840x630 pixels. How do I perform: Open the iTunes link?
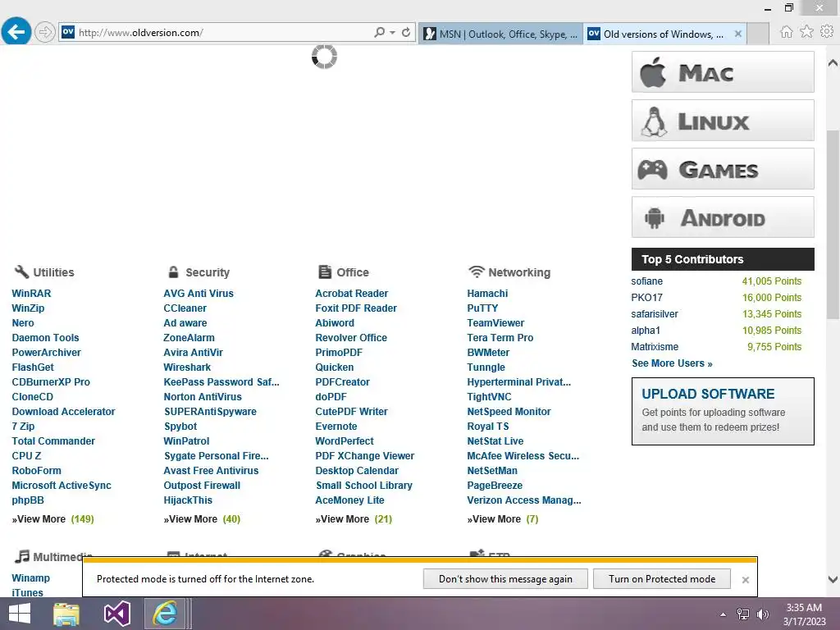coord(27,593)
